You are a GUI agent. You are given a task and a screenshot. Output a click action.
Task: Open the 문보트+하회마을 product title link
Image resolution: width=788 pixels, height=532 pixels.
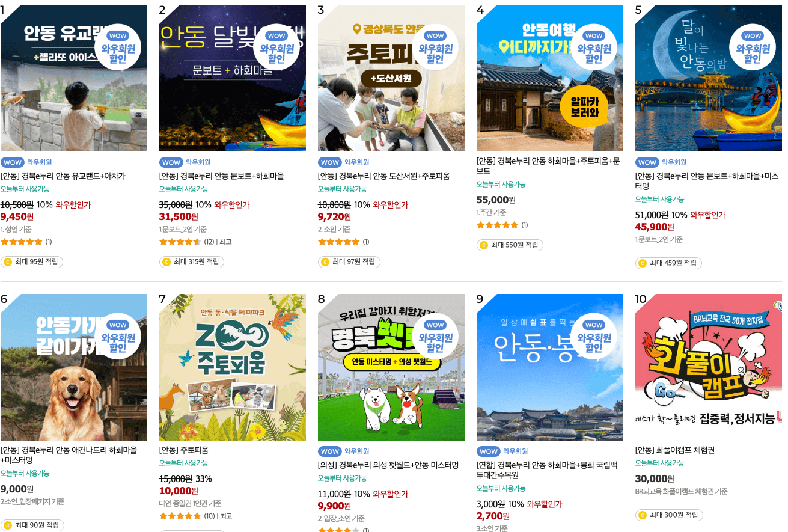click(x=222, y=176)
